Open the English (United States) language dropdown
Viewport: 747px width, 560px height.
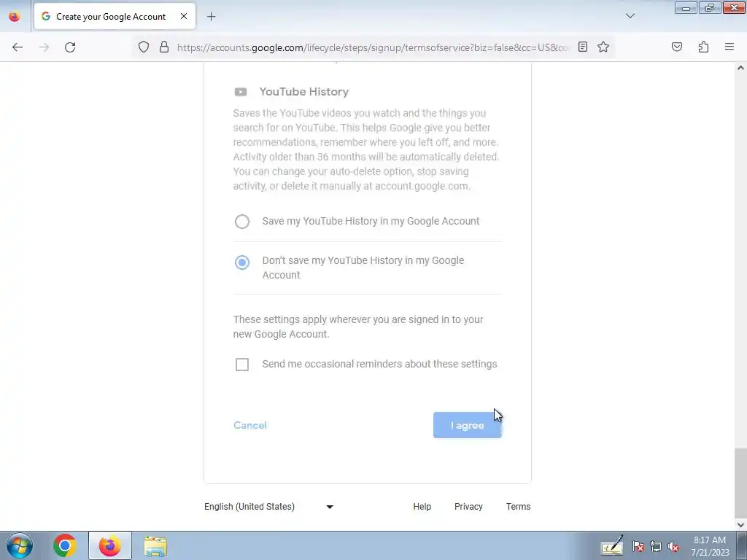[x=269, y=507]
